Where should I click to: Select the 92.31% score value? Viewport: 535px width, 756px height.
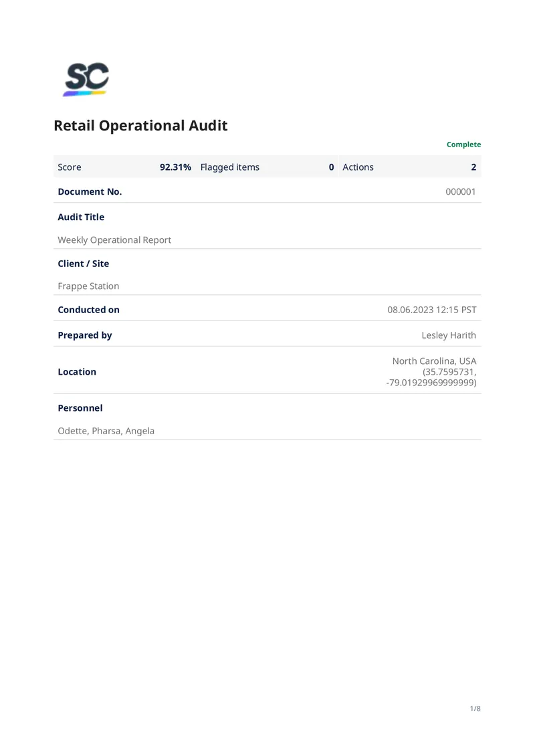point(175,167)
